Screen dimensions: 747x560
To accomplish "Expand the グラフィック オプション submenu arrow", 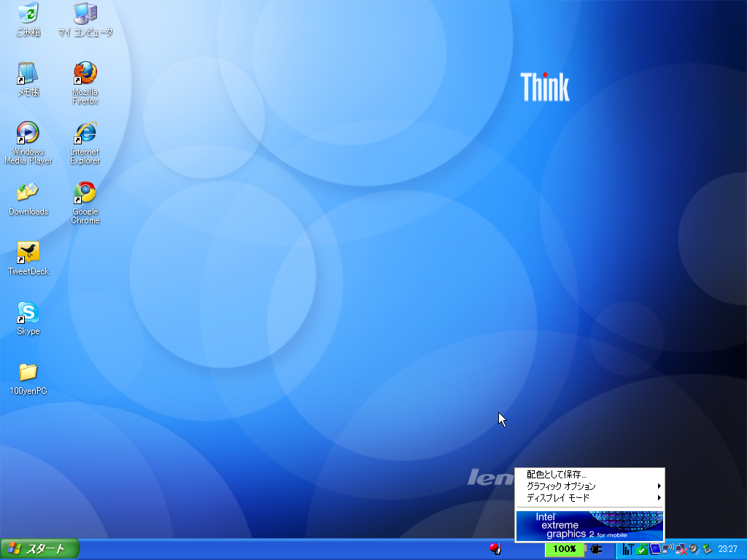I will click(659, 486).
